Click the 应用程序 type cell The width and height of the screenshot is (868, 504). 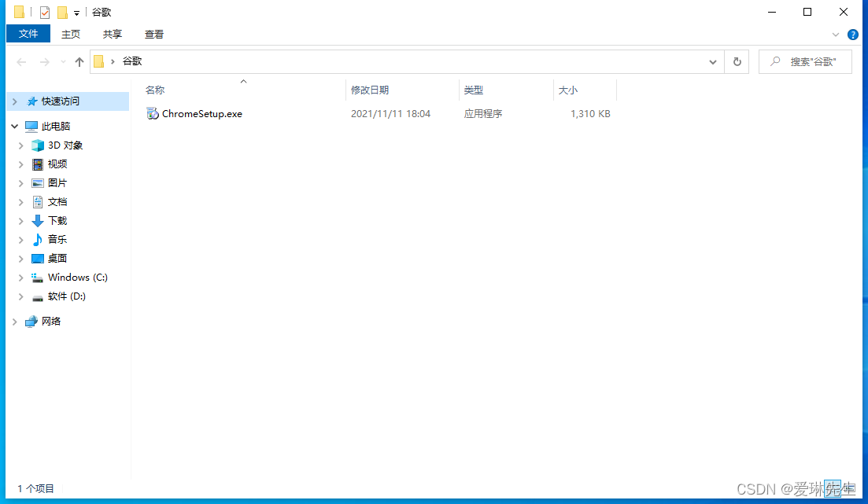coord(482,113)
